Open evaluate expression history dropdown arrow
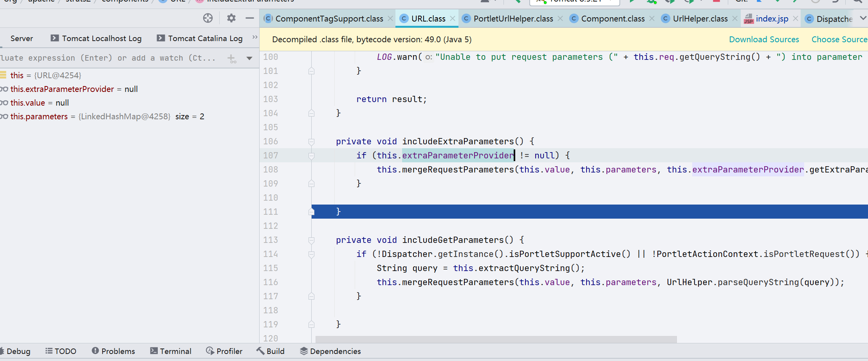Viewport: 868px width, 361px height. 249,58
